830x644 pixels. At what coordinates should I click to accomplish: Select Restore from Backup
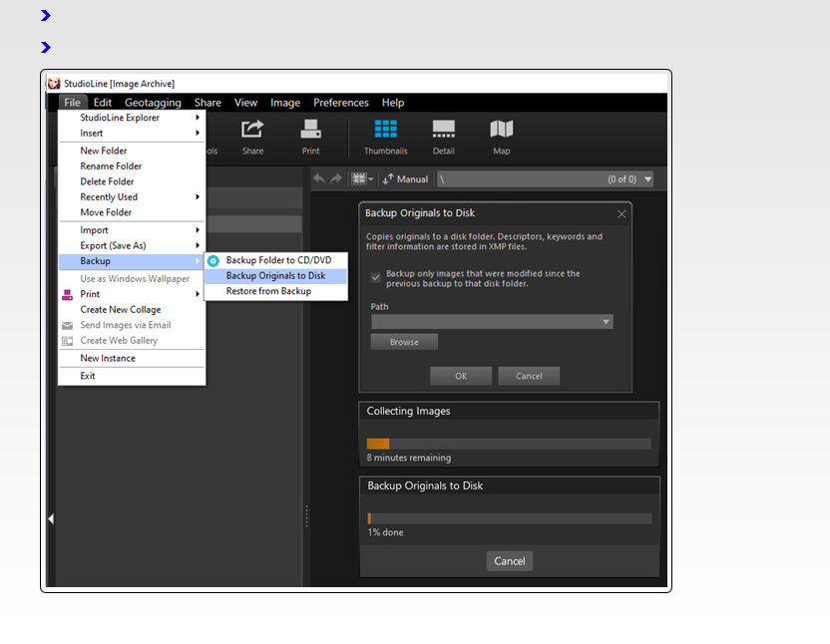click(268, 291)
